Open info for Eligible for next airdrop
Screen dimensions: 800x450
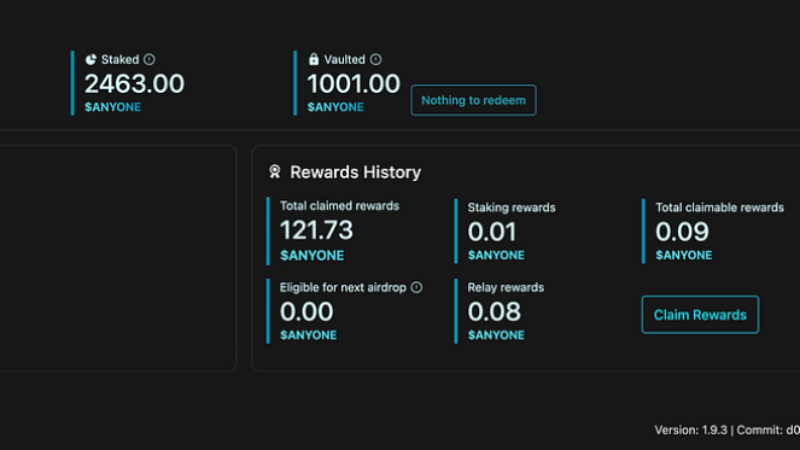pyautogui.click(x=417, y=287)
